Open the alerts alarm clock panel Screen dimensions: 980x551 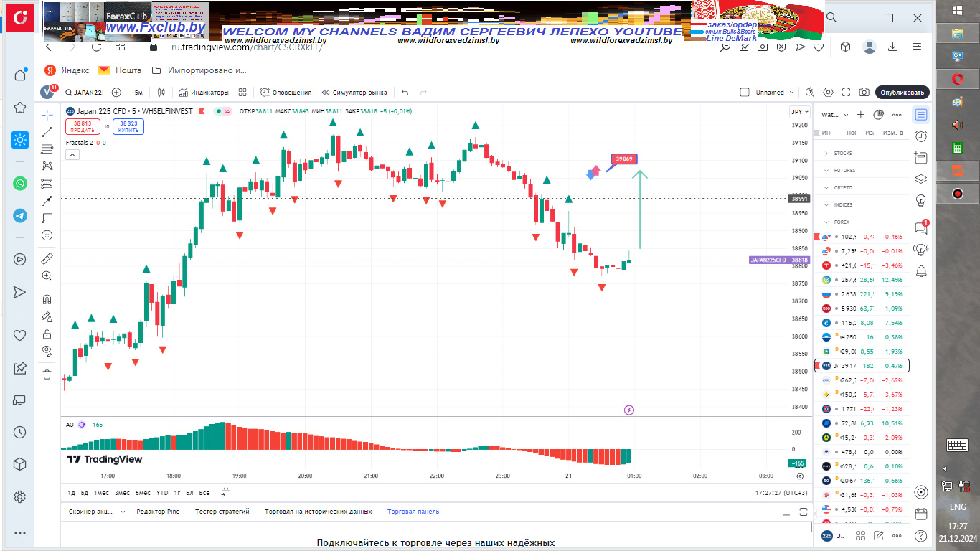921,136
